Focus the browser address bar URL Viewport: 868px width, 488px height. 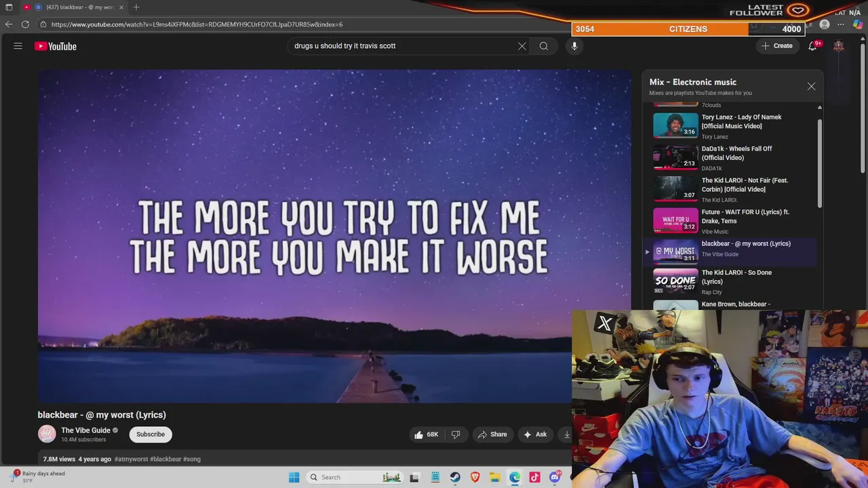[x=197, y=24]
